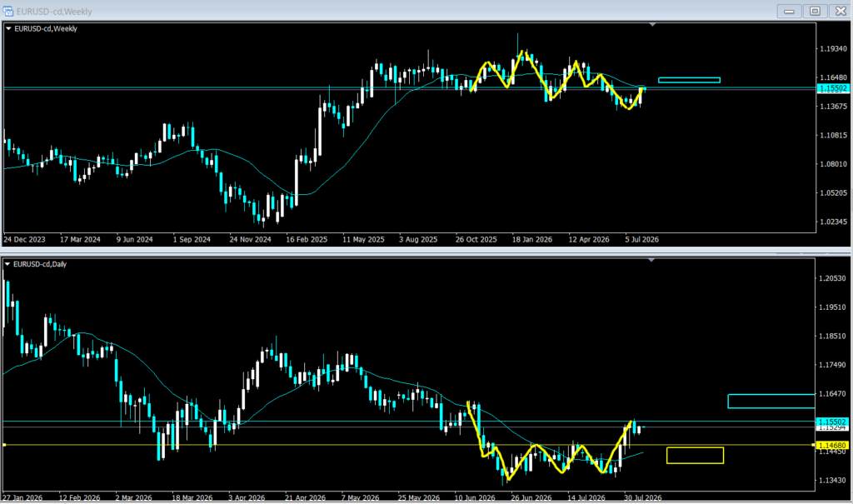Screen dimensions: 853x504
Task: Click the yellow 1.14680 price tag
Action: pyautogui.click(x=832, y=445)
